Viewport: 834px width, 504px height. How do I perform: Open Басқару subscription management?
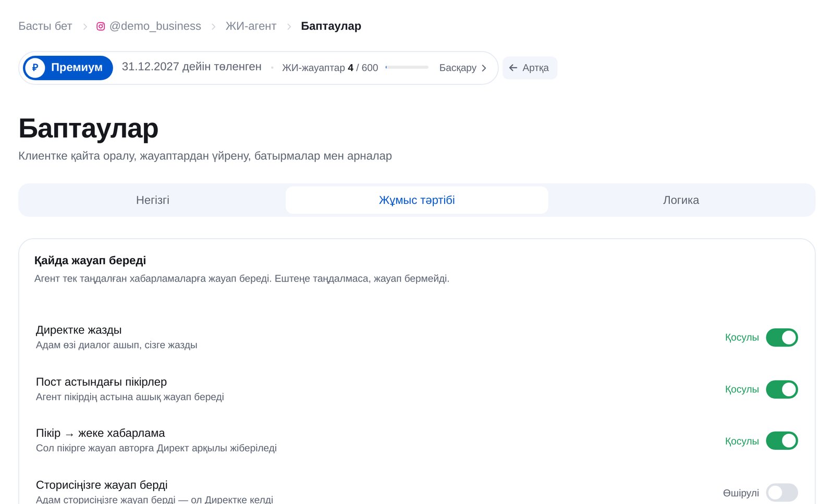[463, 68]
